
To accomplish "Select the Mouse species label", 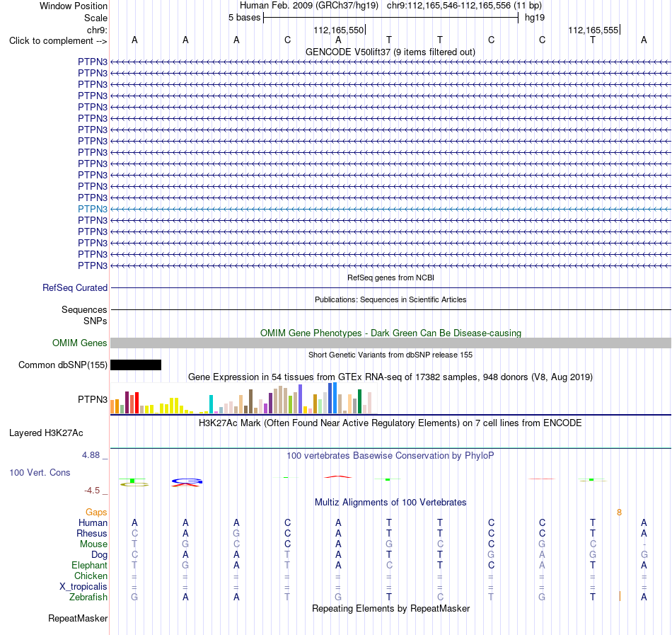I will tap(93, 544).
